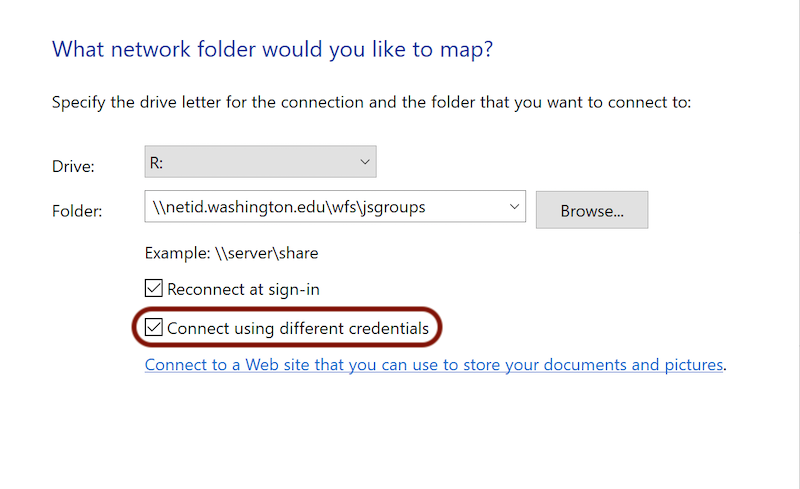
Task: Click the "Example: \\server\share" hint text
Action: coord(232,253)
